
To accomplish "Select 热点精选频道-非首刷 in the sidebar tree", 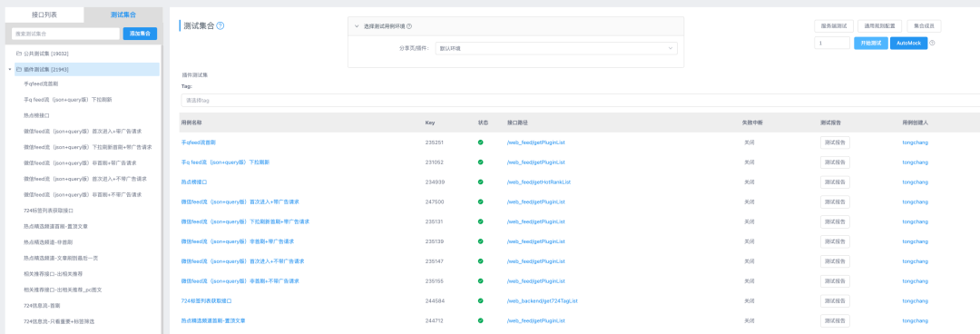I will 49,242.
